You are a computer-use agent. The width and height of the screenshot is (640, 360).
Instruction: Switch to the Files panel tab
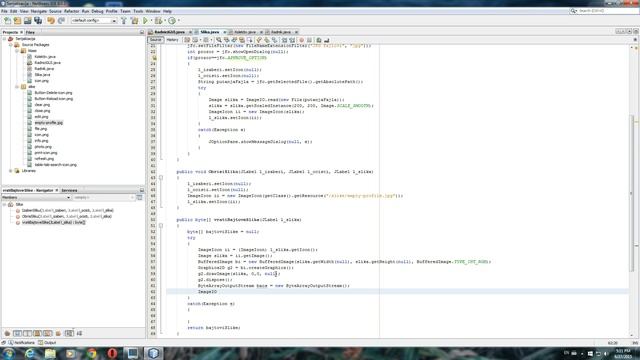pyautogui.click(x=30, y=32)
